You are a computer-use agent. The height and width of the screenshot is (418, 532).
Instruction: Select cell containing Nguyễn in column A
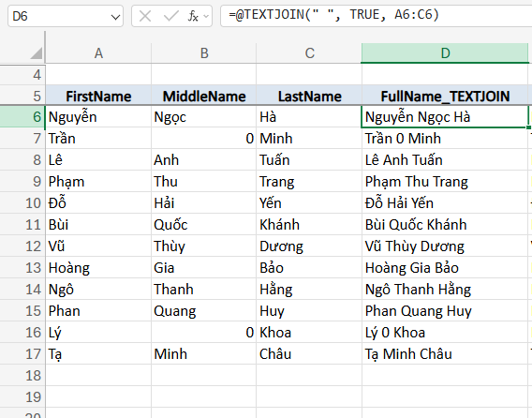[98, 117]
